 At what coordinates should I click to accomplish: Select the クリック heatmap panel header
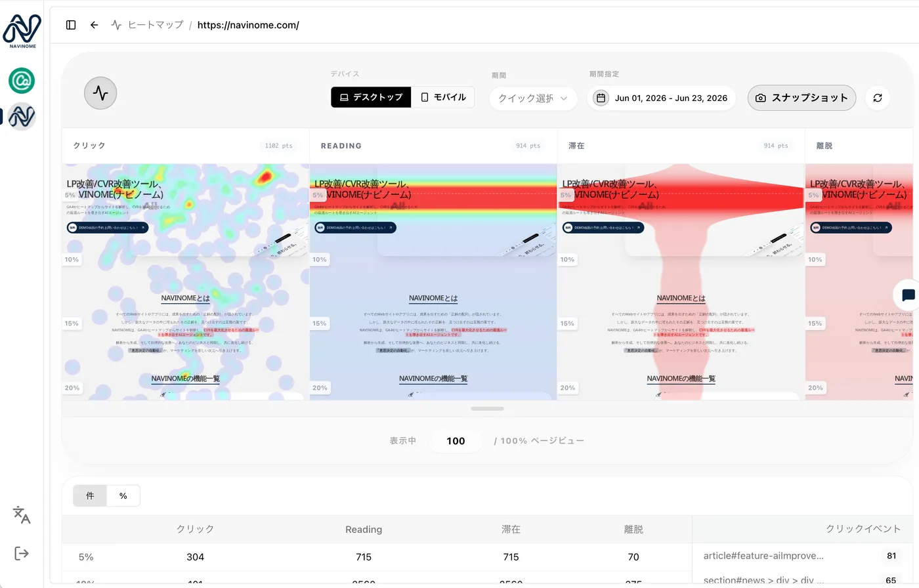(x=186, y=146)
